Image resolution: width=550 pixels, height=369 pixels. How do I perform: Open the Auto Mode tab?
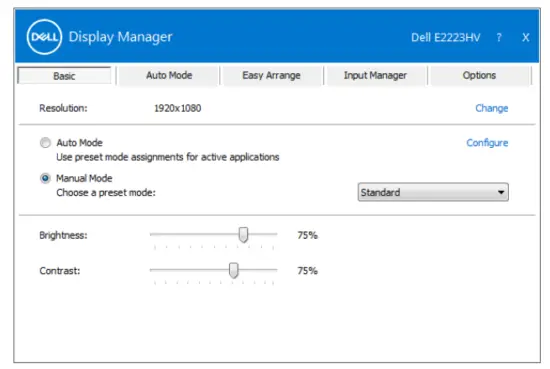tap(169, 75)
